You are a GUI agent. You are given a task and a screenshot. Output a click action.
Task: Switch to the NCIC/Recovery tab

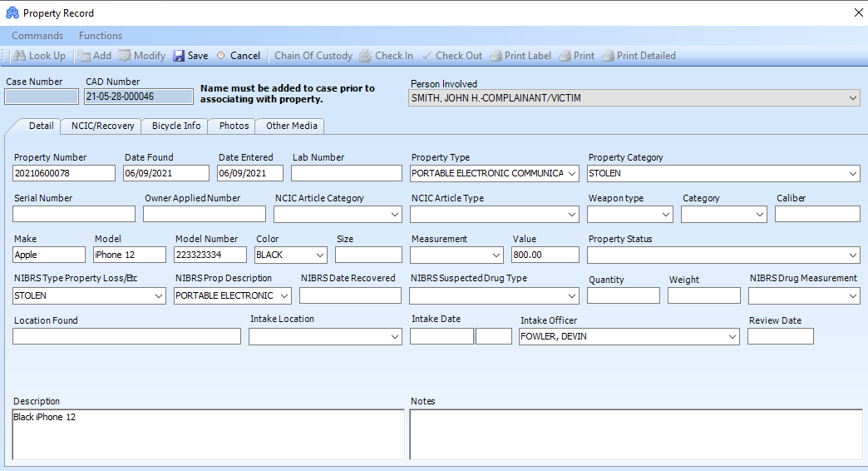coord(102,126)
